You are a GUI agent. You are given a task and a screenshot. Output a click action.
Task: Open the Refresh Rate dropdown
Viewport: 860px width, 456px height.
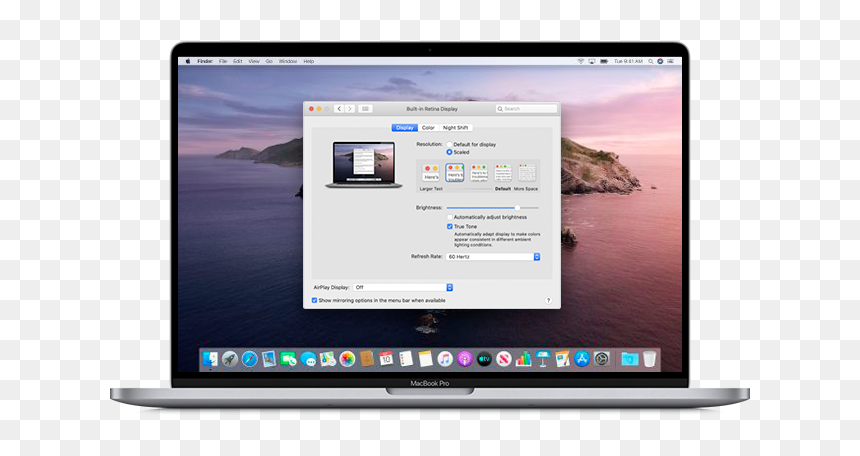click(493, 257)
